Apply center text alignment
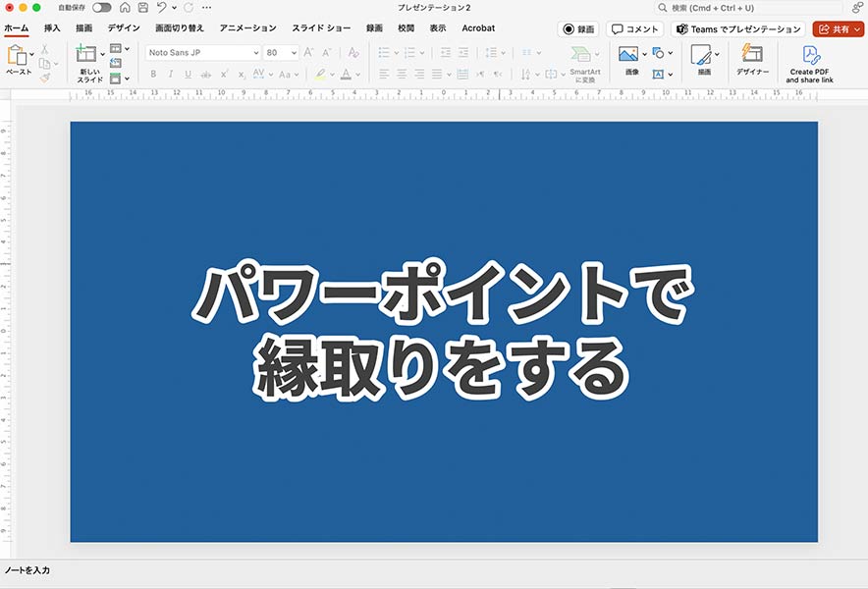This screenshot has height=589, width=868. click(x=402, y=74)
